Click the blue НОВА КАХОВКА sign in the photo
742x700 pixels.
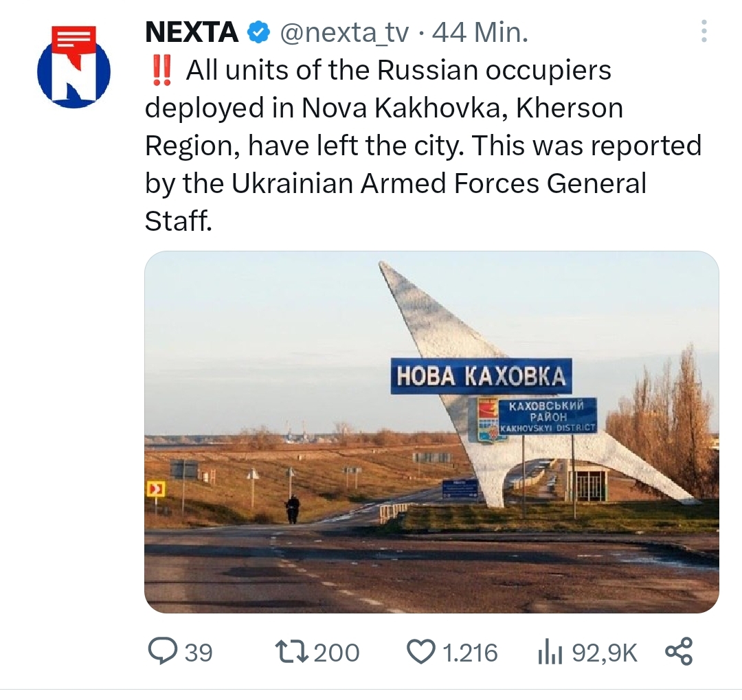tap(481, 376)
